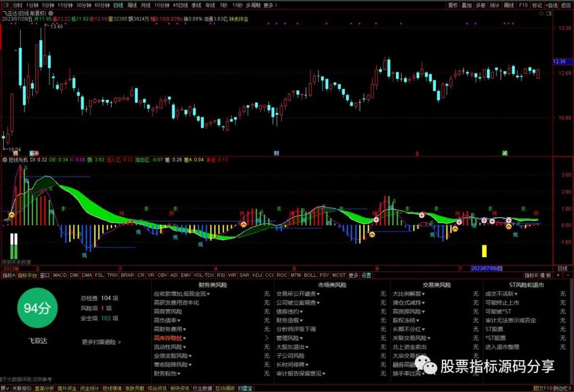Open 设置 settings in indicator bar
Screen dimensions: 574x392
[x=366, y=275]
